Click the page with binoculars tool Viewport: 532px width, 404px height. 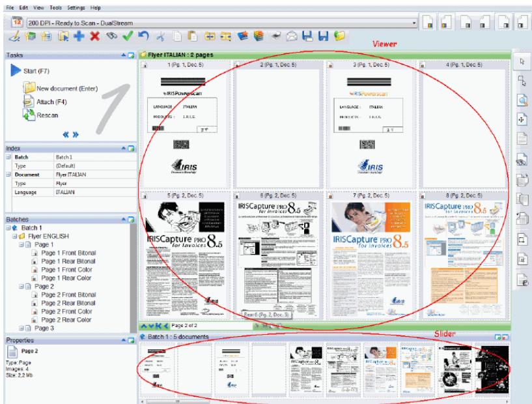[522, 159]
